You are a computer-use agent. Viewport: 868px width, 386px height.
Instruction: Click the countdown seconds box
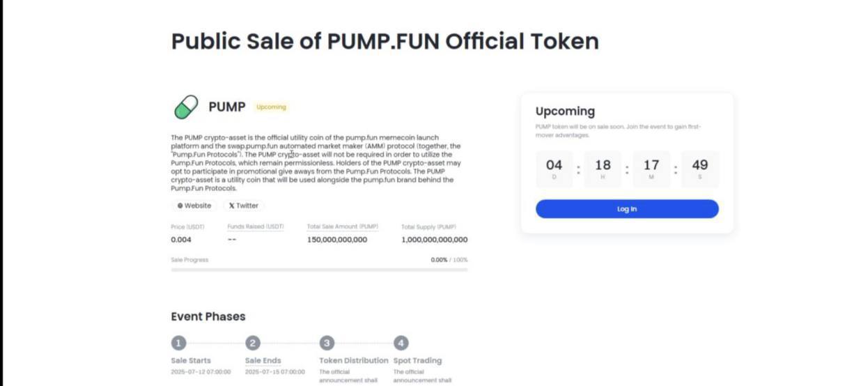(x=700, y=169)
